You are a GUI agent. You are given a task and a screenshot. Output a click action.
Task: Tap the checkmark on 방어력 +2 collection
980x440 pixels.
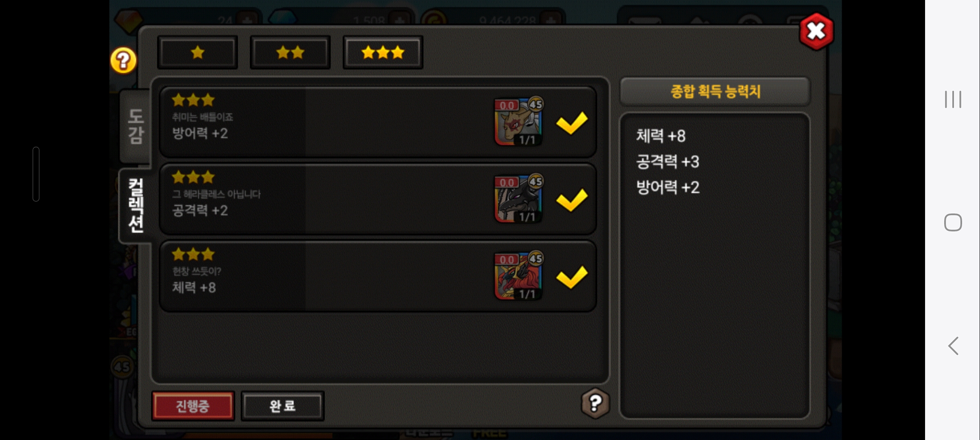pos(572,123)
